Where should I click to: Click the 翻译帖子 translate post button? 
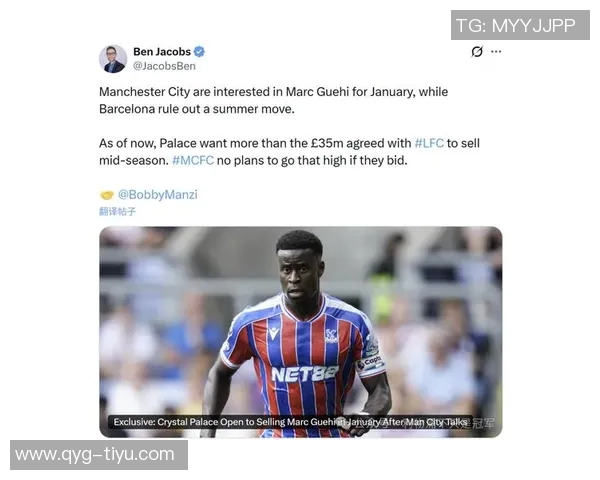[117, 211]
